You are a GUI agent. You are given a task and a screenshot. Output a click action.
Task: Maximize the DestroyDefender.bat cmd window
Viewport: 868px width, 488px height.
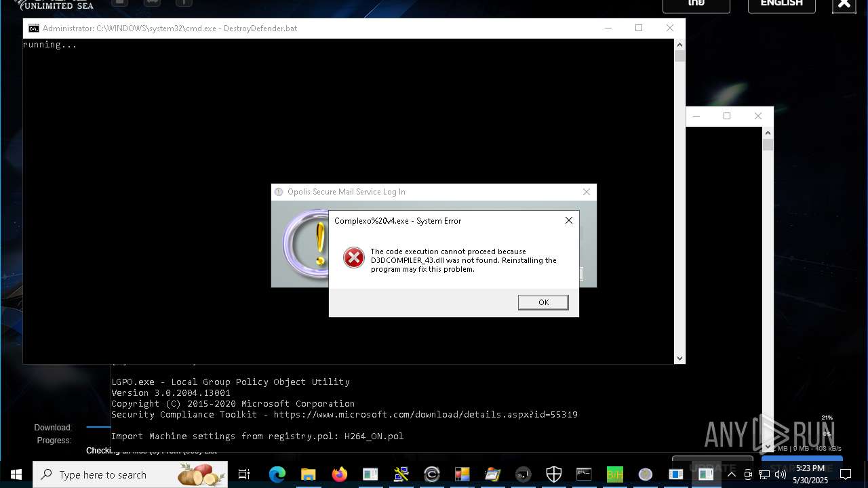639,28
